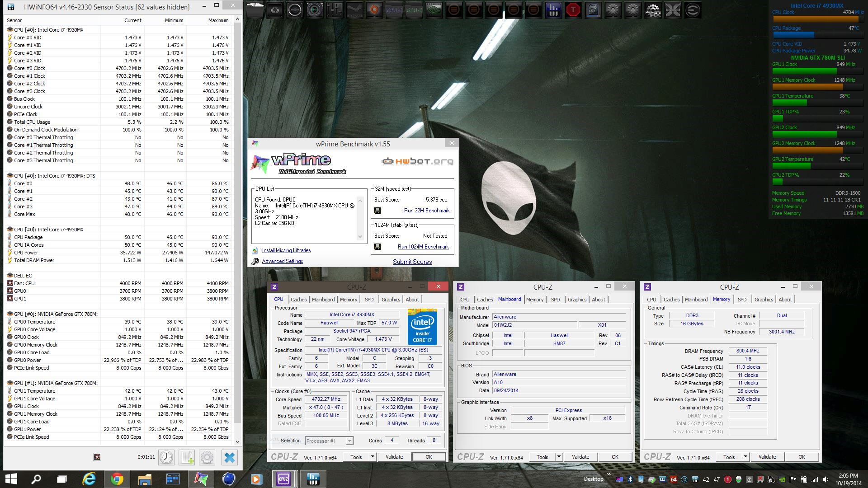Open wPrime Advanced Settings link
Viewport: 868px width, 488px height.
tap(283, 261)
